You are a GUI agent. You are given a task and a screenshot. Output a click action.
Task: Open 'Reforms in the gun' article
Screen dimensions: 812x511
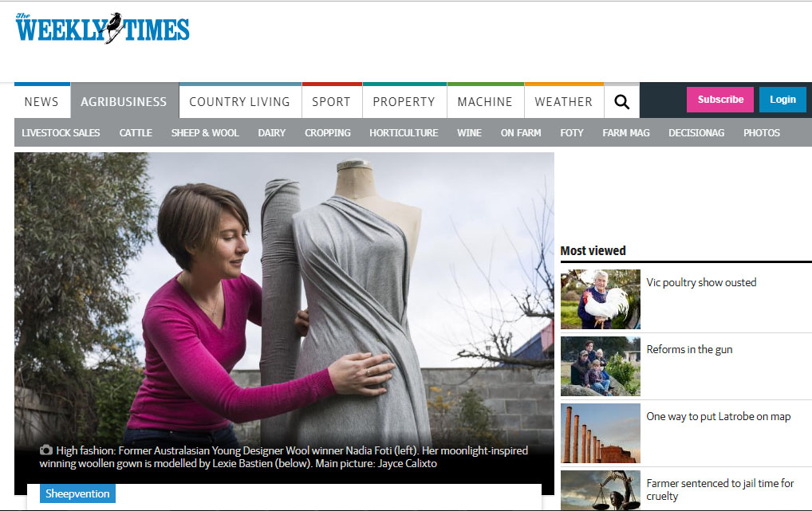point(689,349)
